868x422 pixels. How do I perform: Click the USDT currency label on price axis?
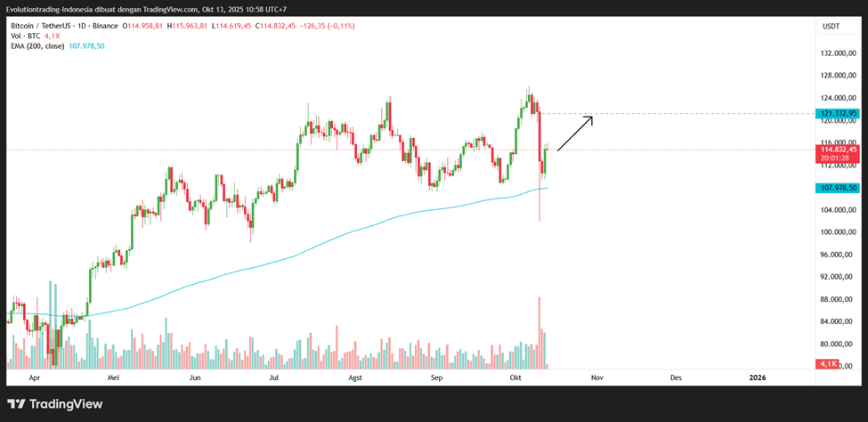[830, 27]
